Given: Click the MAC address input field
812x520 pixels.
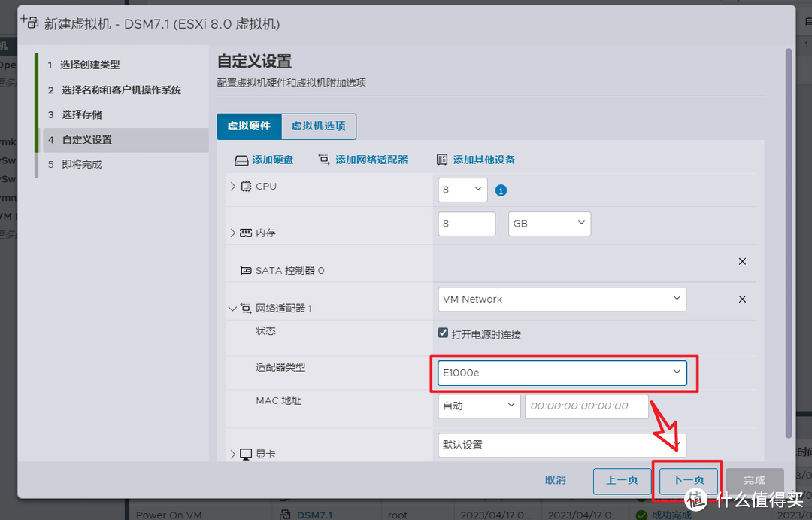Looking at the screenshot, I should (x=586, y=406).
